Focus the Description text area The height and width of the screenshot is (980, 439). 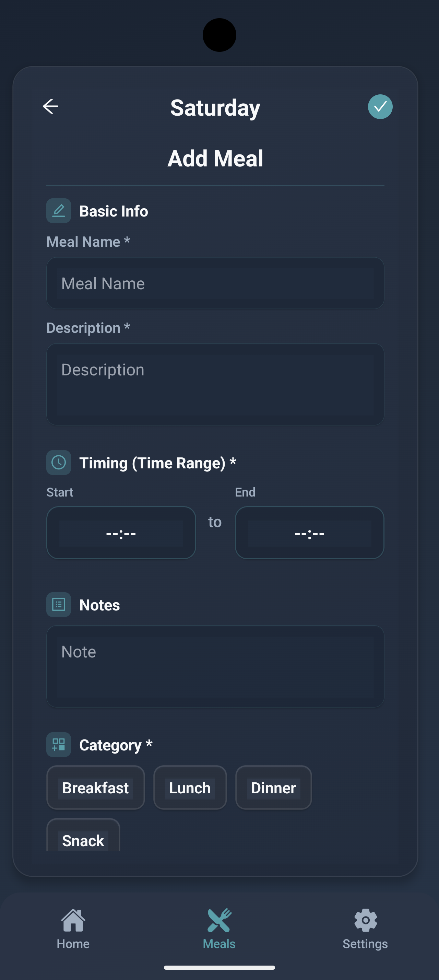tap(215, 384)
